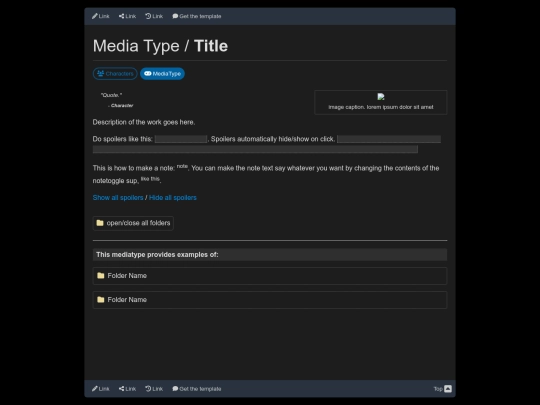Click the '- Character' attribution text
The width and height of the screenshot is (540, 405).
click(x=121, y=105)
